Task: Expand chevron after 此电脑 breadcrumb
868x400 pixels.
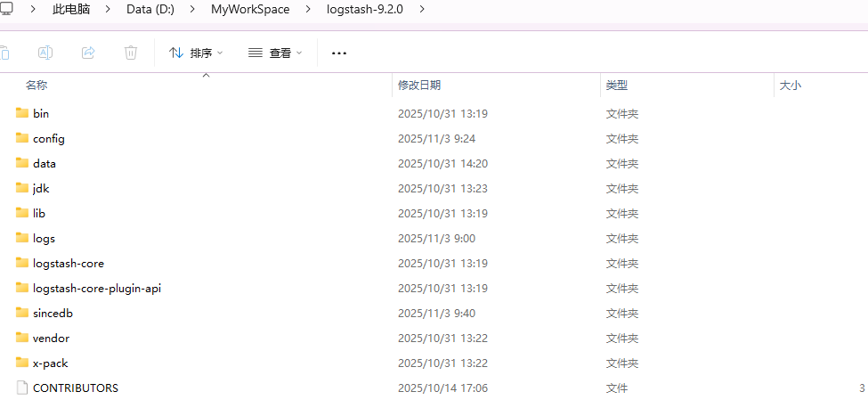Action: tap(109, 10)
